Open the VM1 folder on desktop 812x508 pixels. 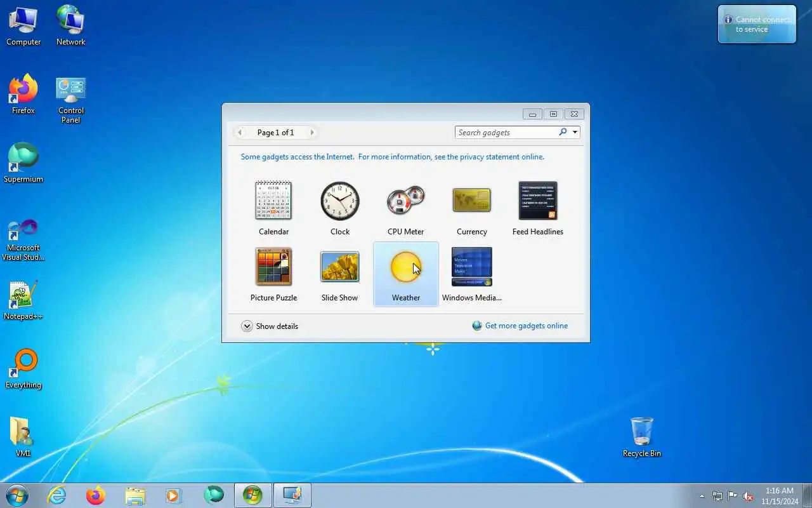tap(23, 438)
